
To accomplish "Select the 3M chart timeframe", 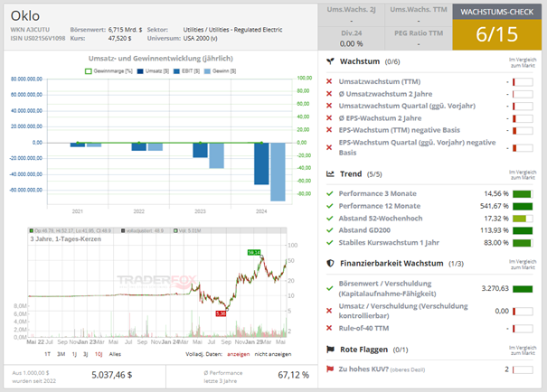I will point(61,354).
